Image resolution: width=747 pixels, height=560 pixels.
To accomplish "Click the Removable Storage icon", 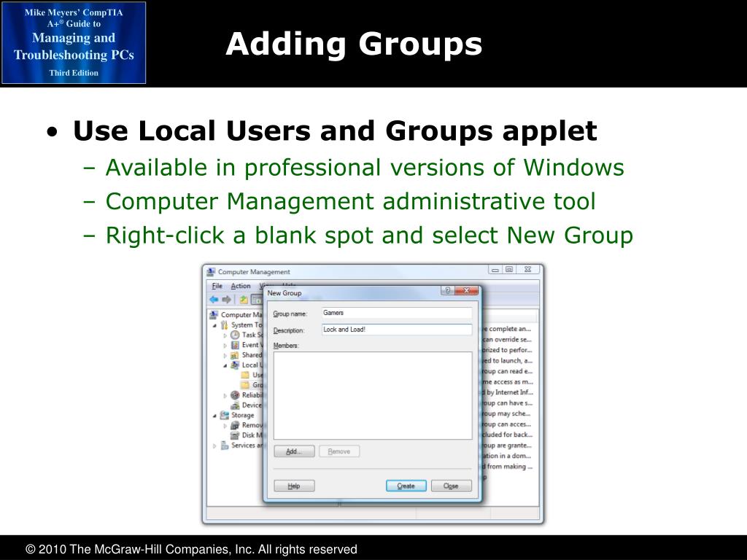I will coord(235,425).
